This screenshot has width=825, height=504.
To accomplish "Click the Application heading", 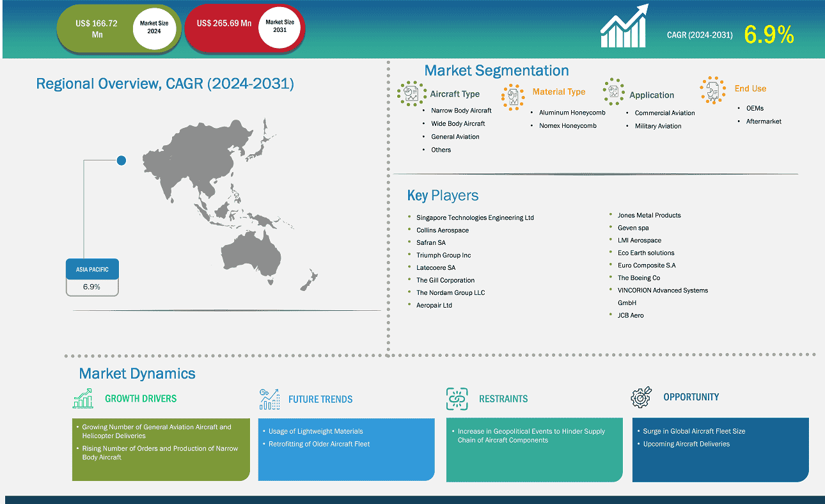I will pos(652,95).
